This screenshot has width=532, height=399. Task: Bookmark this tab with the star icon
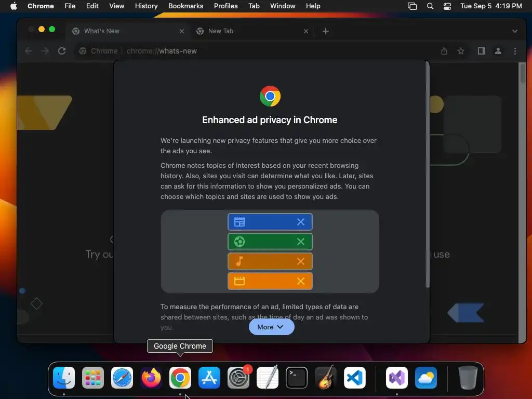tap(461, 51)
